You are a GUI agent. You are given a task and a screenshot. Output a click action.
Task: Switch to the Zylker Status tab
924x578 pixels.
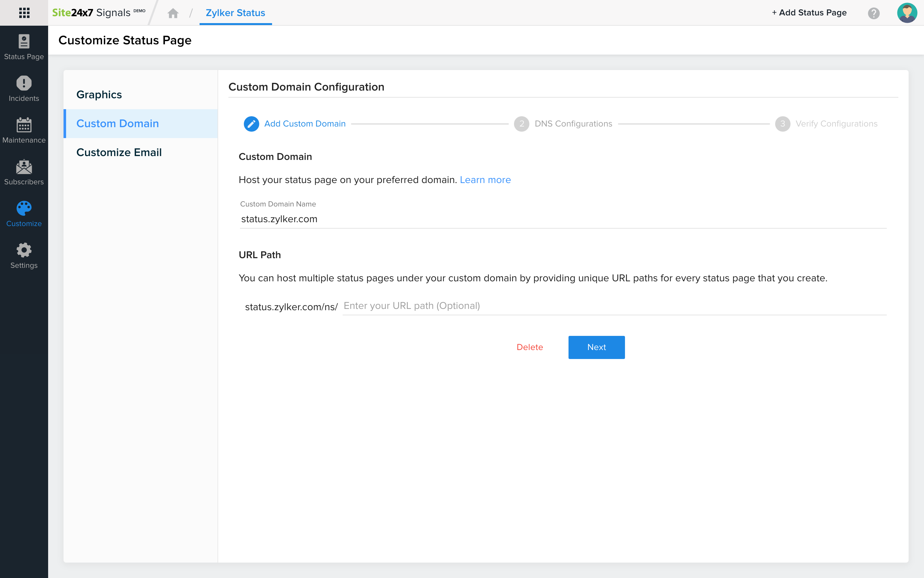tap(235, 13)
